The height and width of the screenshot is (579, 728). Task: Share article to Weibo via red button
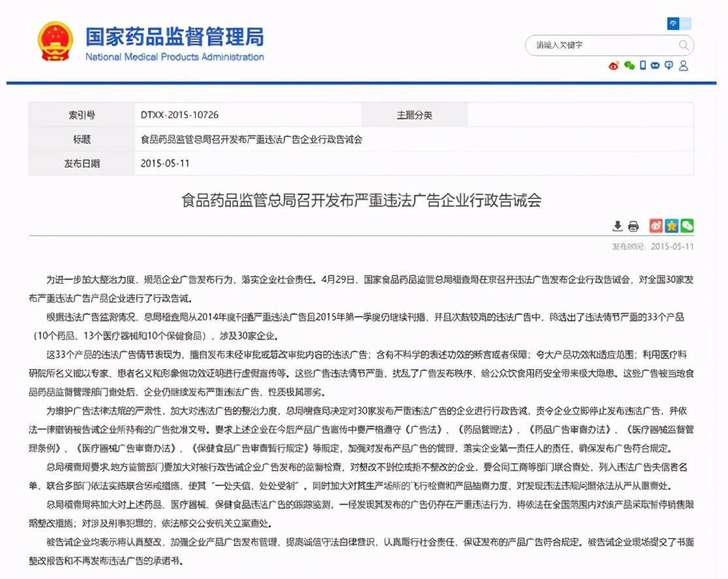[x=656, y=226]
